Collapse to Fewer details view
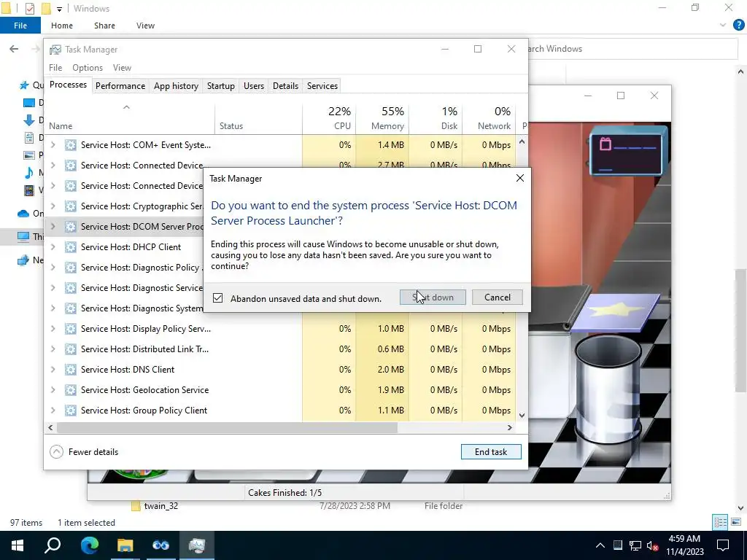The image size is (747, 560). [85, 452]
